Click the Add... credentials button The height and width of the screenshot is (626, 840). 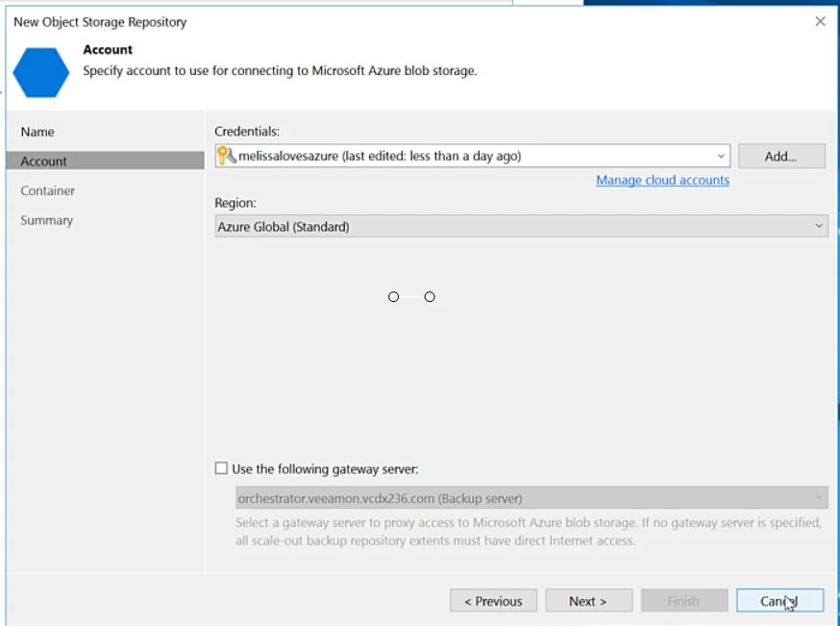click(x=781, y=157)
